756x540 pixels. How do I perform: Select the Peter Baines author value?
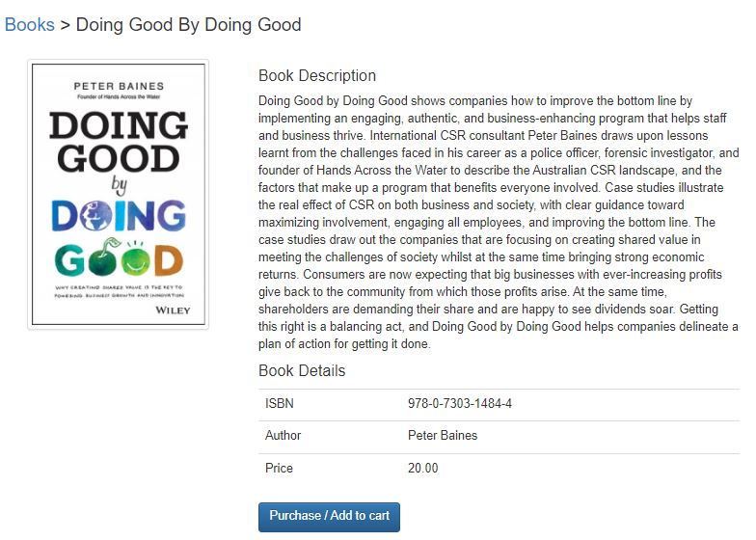(x=443, y=436)
